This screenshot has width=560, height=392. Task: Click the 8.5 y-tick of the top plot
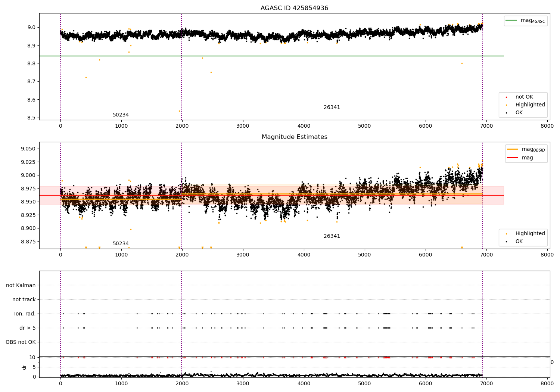31,118
